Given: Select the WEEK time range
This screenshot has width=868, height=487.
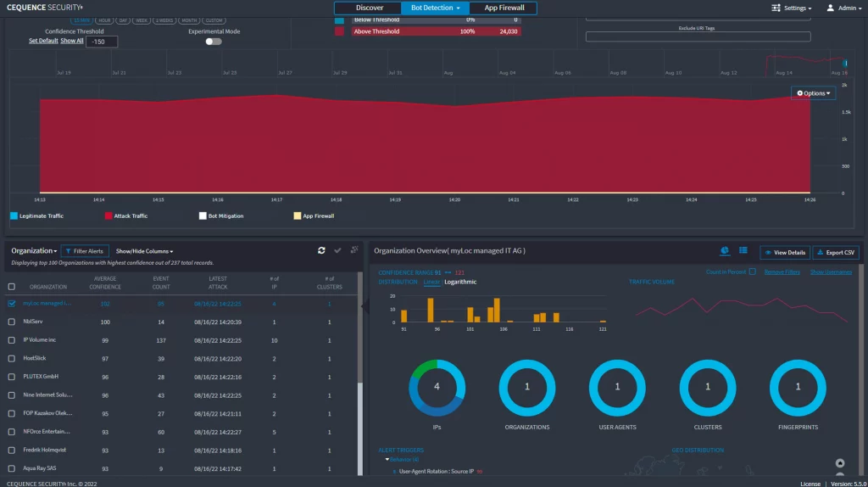Looking at the screenshot, I should pyautogui.click(x=142, y=20).
